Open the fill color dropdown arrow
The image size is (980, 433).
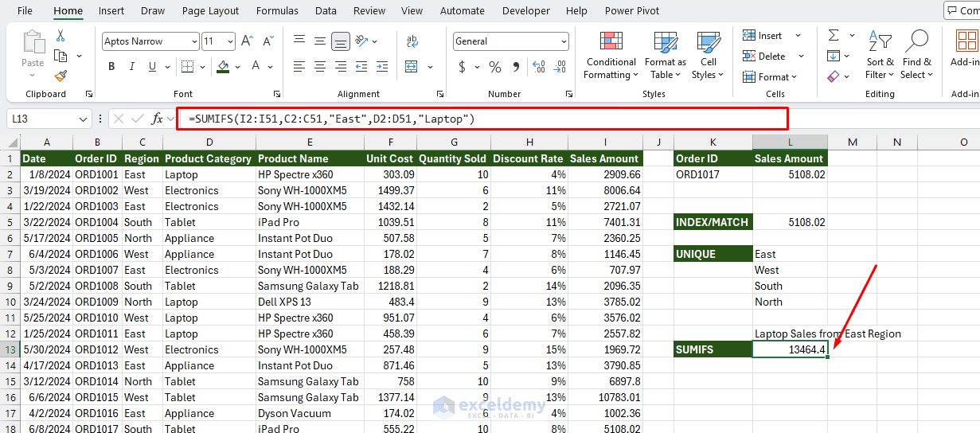pos(239,67)
